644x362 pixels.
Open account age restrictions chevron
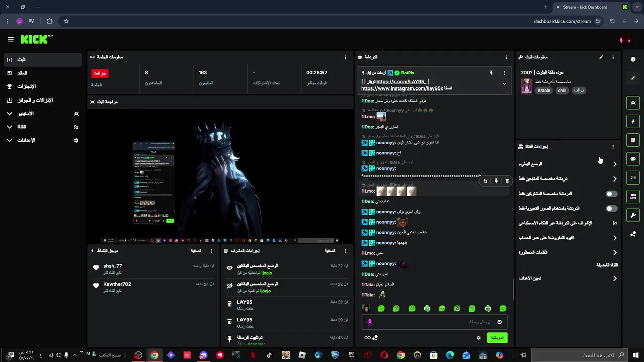(x=615, y=238)
